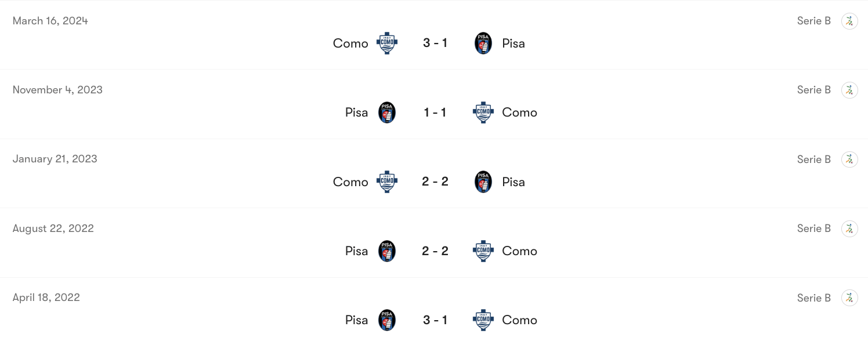
Task: Click the Serie B icon next to November 4, 2023
Action: 849,90
